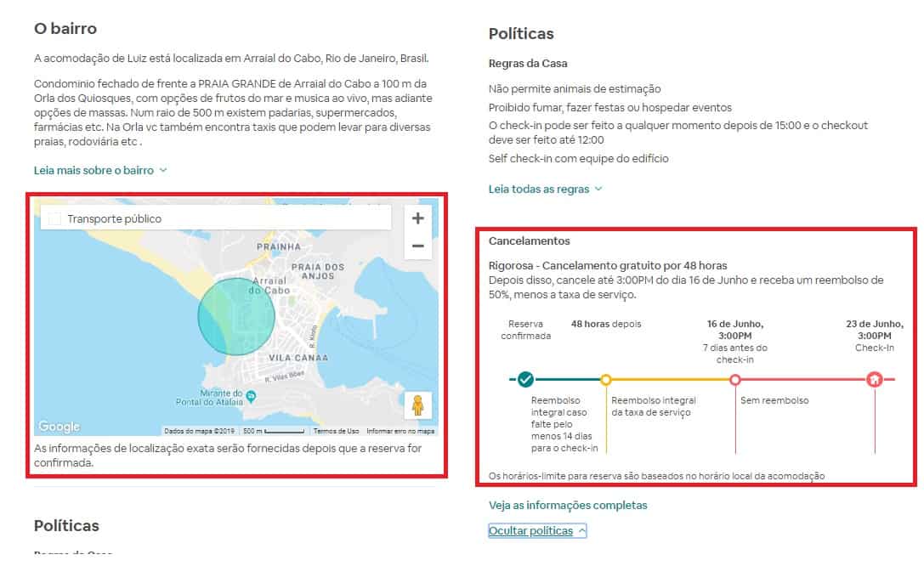The height and width of the screenshot is (566, 924).
Task: Click the Google logo on map
Action: [x=59, y=427]
